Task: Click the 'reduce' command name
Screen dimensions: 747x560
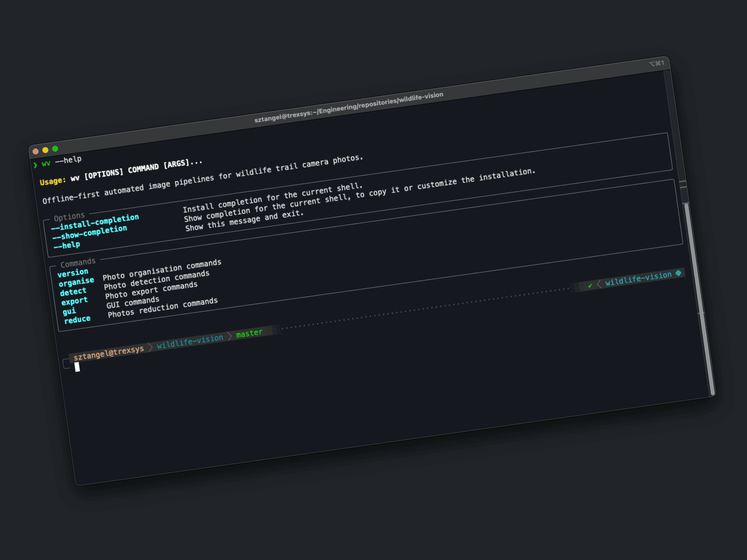Action: (77, 320)
